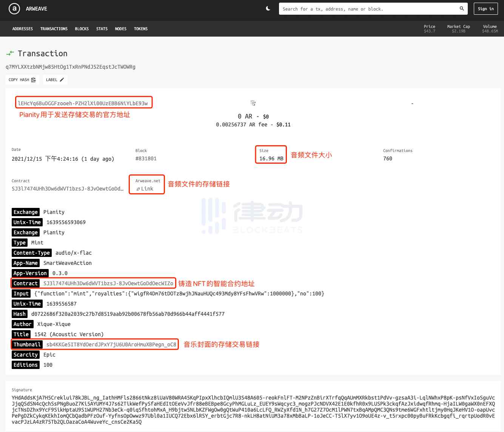The width and height of the screenshot is (504, 432).
Task: Click the Volume $48.65M stat
Action: point(490,29)
